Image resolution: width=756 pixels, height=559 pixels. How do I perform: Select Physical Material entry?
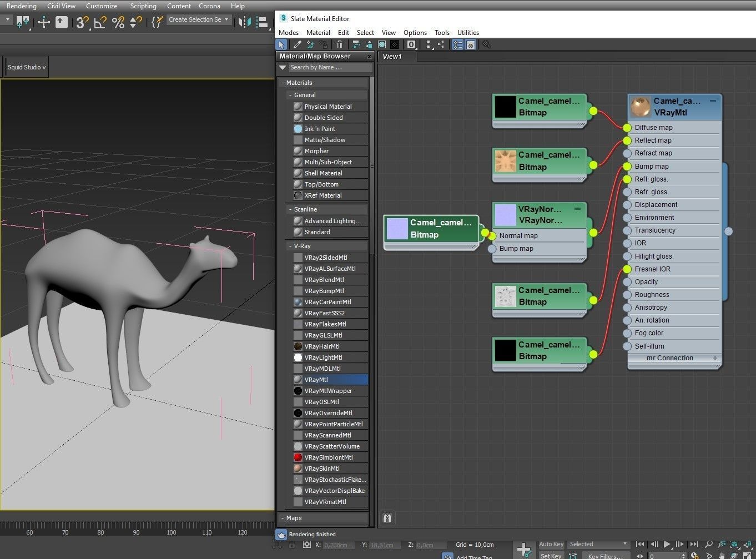pyautogui.click(x=330, y=107)
